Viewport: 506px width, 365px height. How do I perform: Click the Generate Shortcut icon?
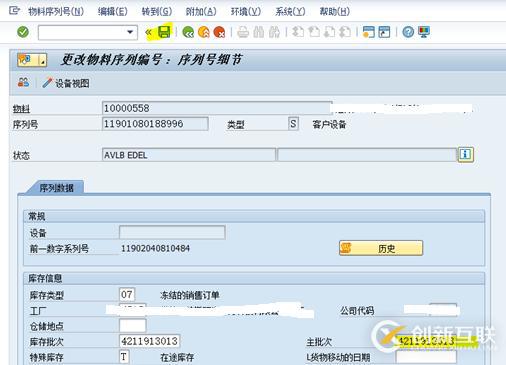(384, 32)
